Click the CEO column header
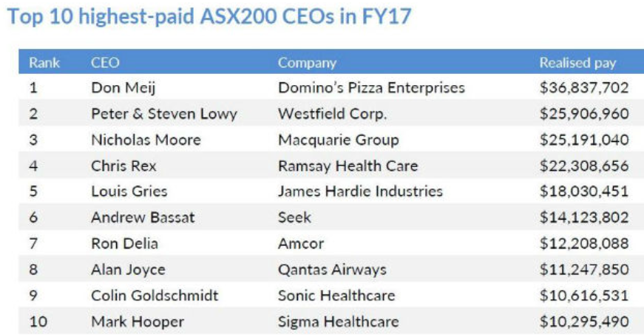The width and height of the screenshot is (644, 335). tap(105, 63)
